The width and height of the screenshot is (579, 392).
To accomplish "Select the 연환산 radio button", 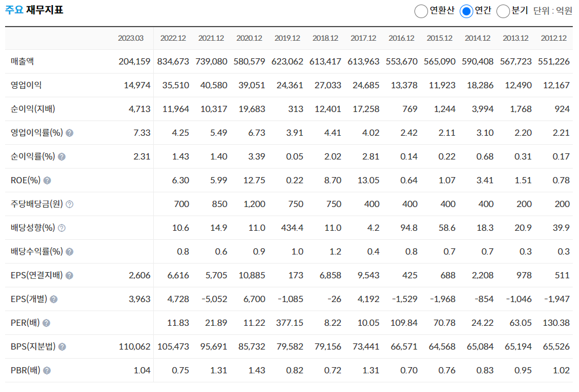I will (421, 11).
